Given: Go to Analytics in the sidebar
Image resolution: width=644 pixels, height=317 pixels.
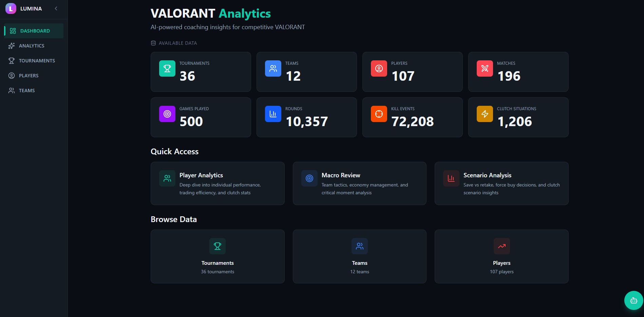Looking at the screenshot, I should click(x=34, y=46).
